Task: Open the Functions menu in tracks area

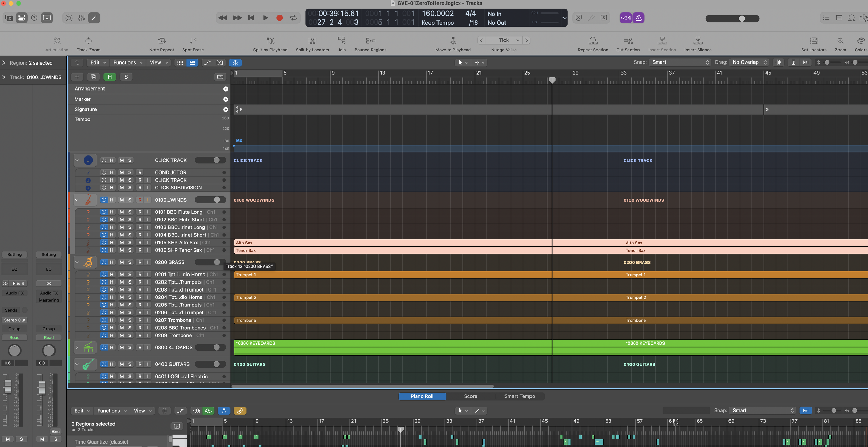Action: coord(128,63)
